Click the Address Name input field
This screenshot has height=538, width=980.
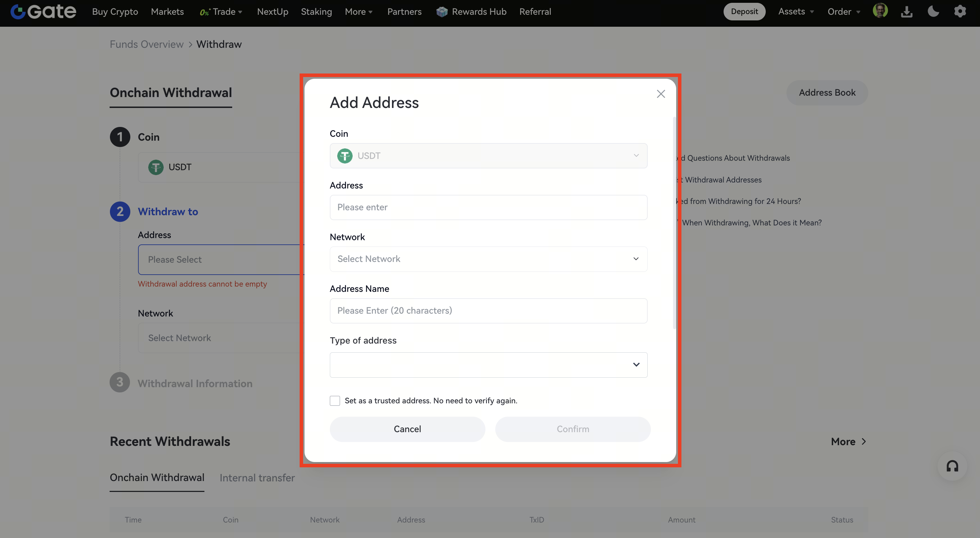(x=489, y=311)
